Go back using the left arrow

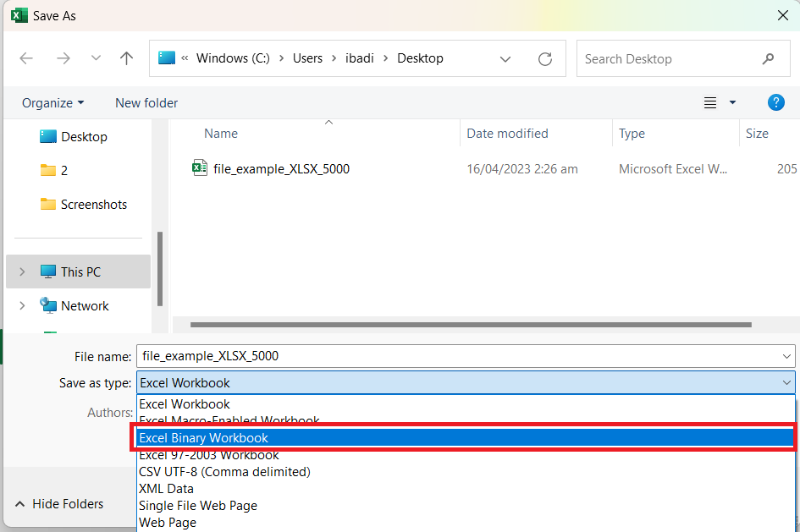click(26, 58)
